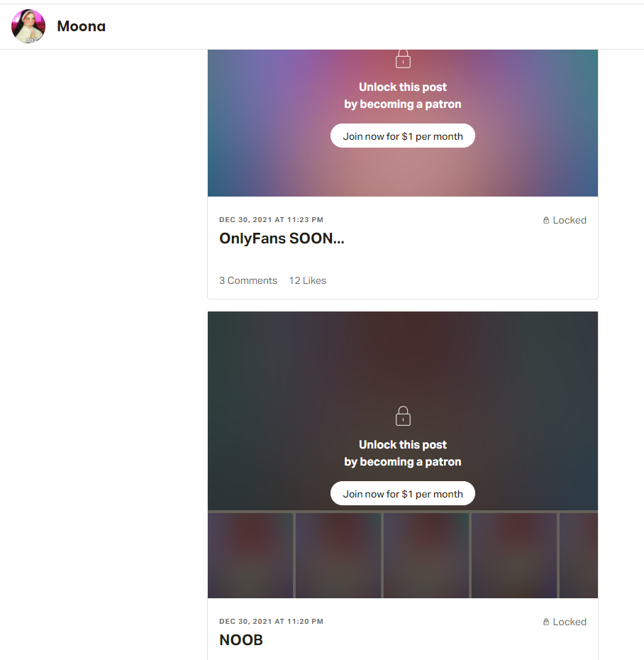This screenshot has height=660, width=644.
Task: View the 12 Likes on OnlyFans post
Action: point(308,280)
